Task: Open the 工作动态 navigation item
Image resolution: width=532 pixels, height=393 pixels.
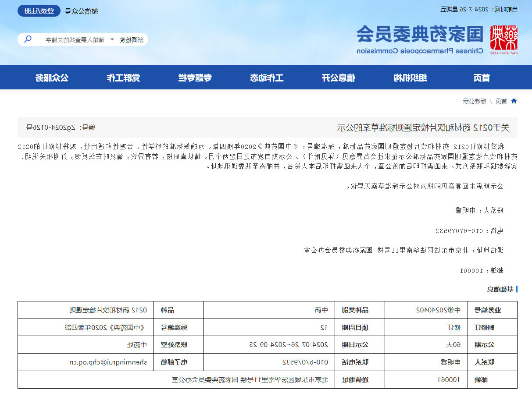Action: (267, 78)
